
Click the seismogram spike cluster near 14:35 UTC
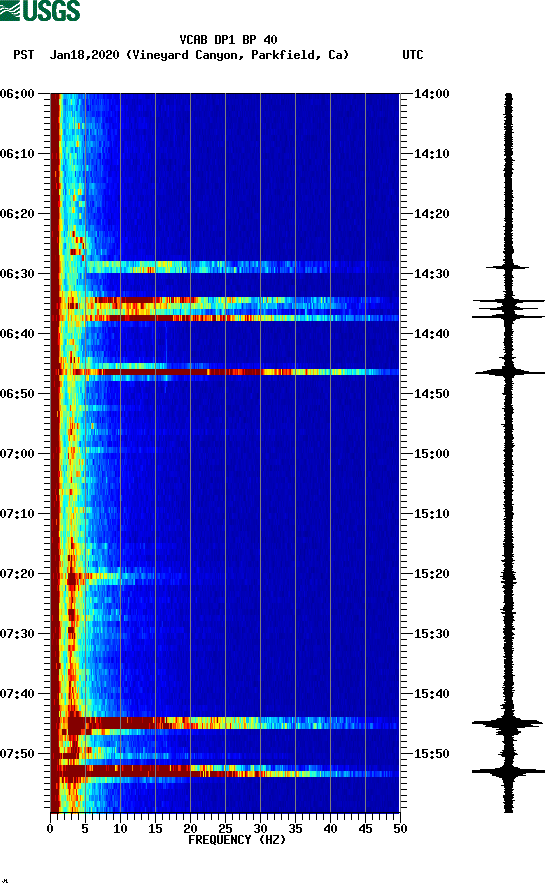(508, 308)
